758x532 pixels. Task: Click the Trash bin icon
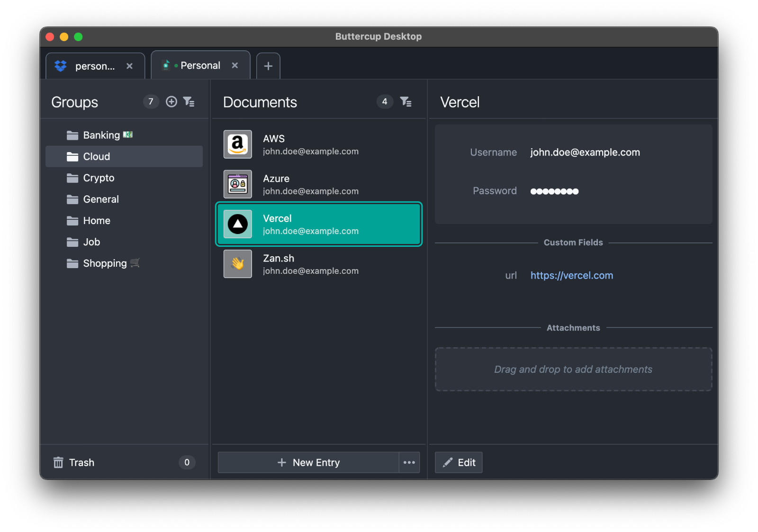[58, 462]
